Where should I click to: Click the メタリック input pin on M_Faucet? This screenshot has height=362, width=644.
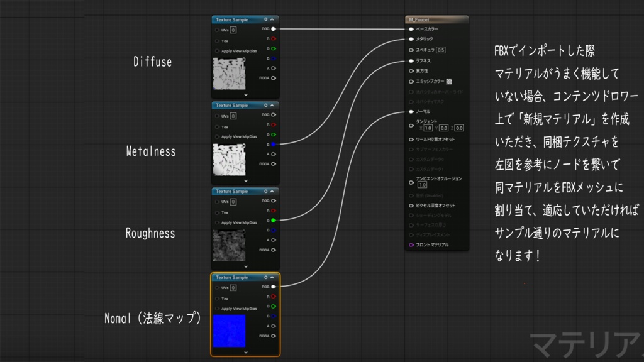click(x=411, y=39)
